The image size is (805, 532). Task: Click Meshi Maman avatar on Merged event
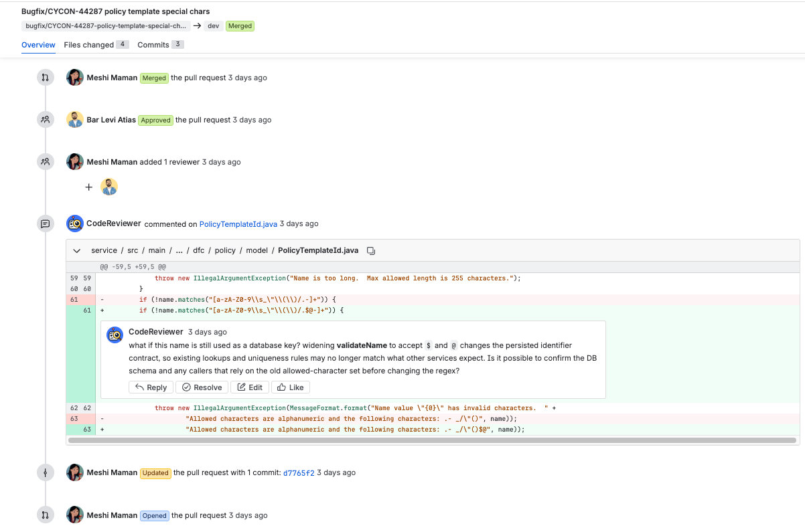click(75, 78)
